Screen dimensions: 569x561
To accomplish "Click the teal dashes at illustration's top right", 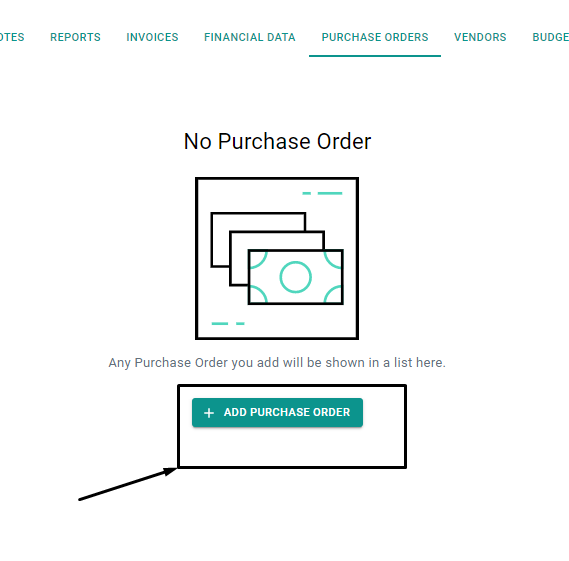I will click(x=322, y=193).
